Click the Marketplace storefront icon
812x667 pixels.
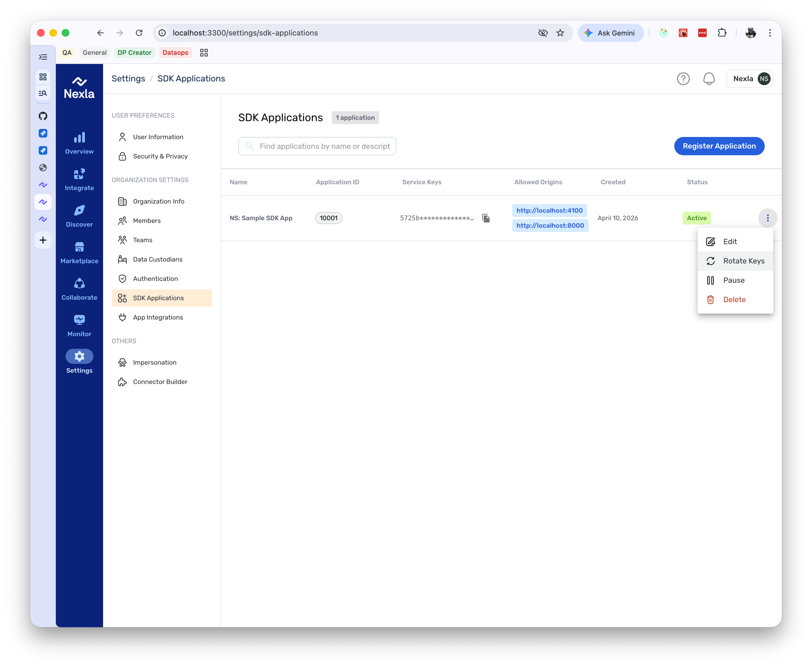point(79,248)
